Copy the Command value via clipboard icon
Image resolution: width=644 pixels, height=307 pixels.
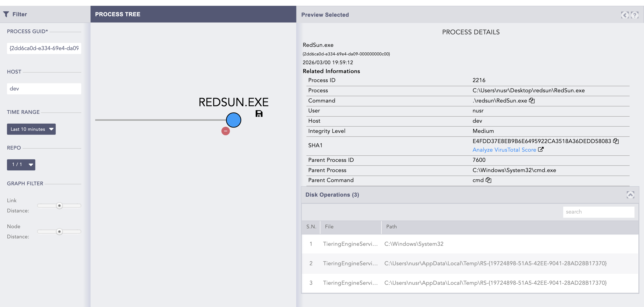click(x=532, y=101)
